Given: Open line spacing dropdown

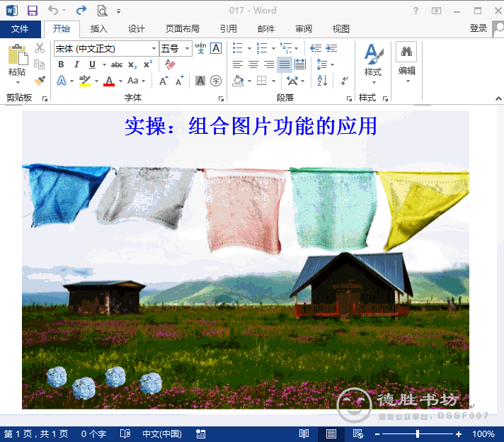Looking at the screenshot, I should pos(326,64).
